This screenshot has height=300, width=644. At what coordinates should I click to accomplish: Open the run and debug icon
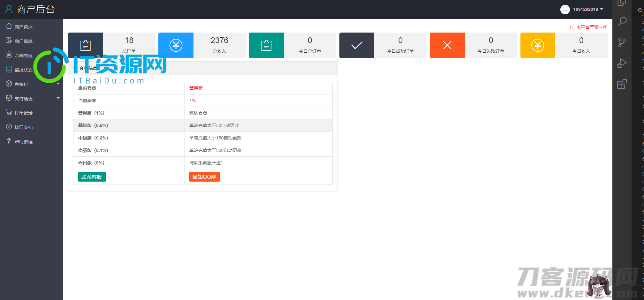point(622,63)
